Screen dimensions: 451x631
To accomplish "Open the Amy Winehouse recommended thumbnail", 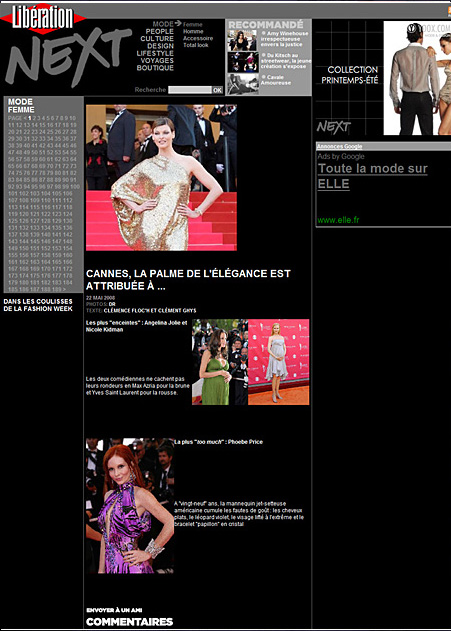I will pyautogui.click(x=242, y=41).
